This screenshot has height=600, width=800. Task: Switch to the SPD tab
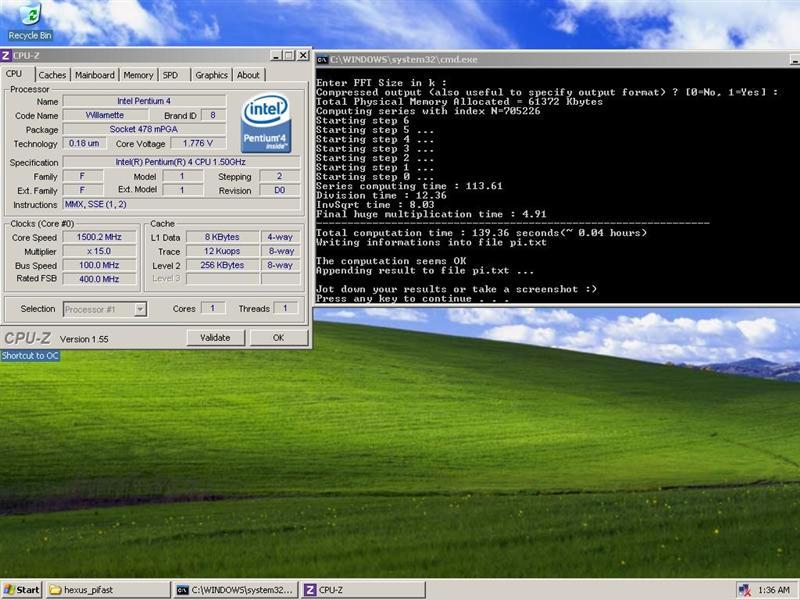click(170, 75)
